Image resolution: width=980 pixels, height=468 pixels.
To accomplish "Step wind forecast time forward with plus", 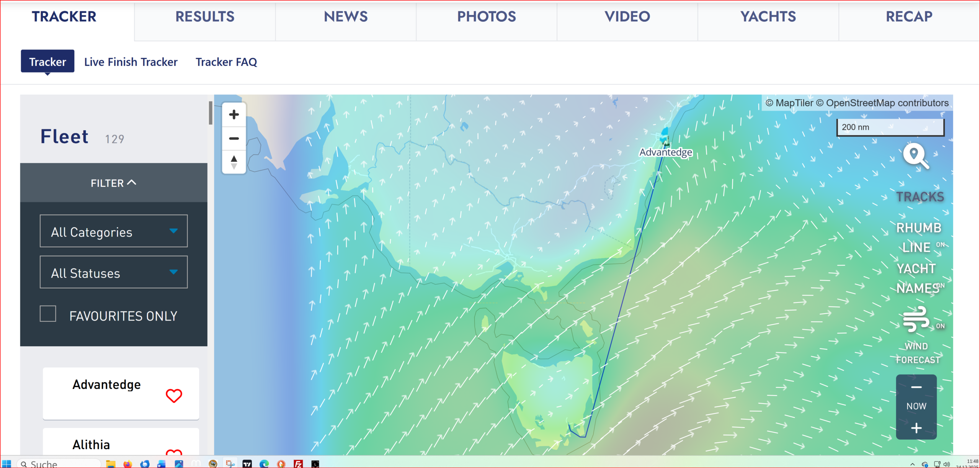I will click(x=916, y=428).
